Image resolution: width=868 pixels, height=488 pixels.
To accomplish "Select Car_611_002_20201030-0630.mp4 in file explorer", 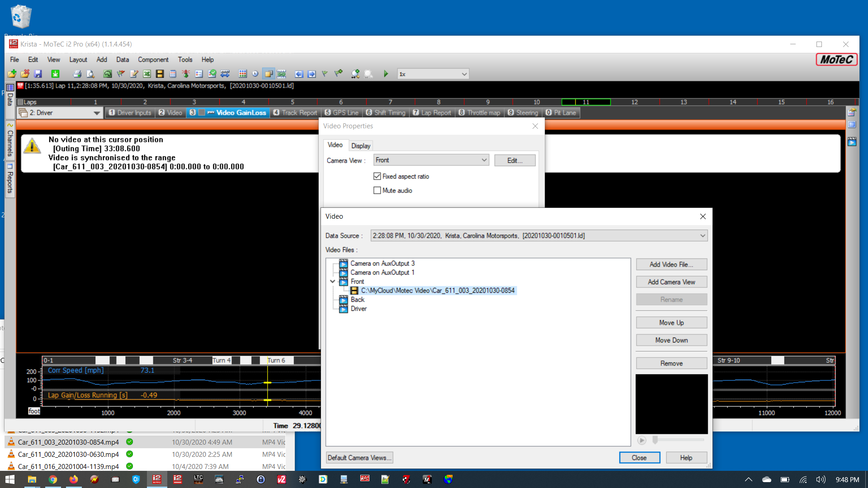I will [x=68, y=454].
